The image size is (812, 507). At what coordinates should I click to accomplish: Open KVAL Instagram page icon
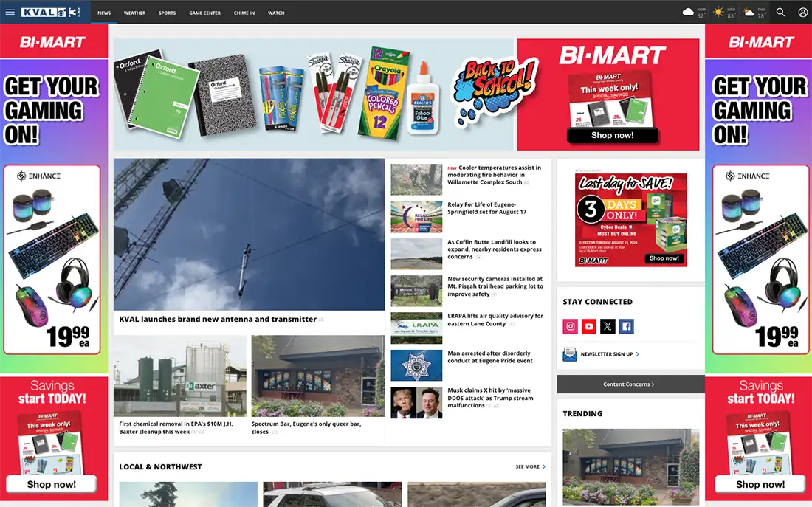tap(570, 326)
